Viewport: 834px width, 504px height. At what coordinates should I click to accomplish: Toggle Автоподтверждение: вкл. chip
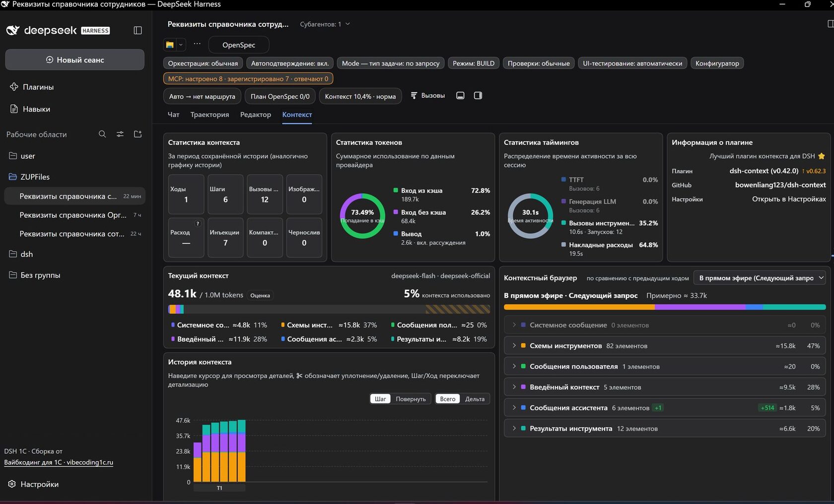290,63
